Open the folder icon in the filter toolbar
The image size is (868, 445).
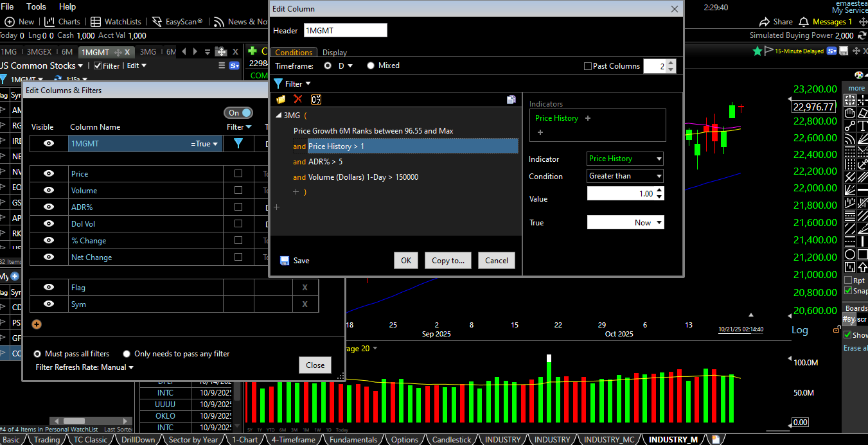click(x=281, y=99)
